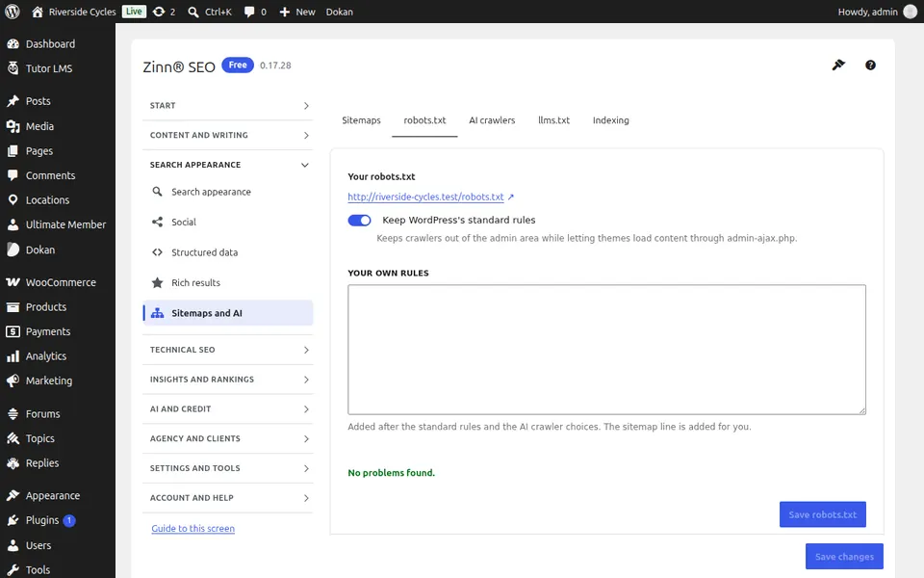This screenshot has height=578, width=924.
Task: Click the pin icon in Zinn SEO header
Action: click(838, 65)
